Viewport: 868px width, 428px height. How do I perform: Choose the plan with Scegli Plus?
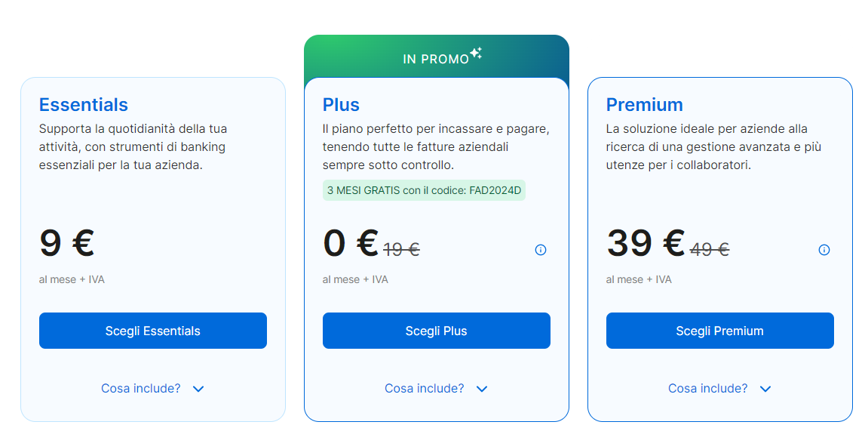tap(436, 331)
